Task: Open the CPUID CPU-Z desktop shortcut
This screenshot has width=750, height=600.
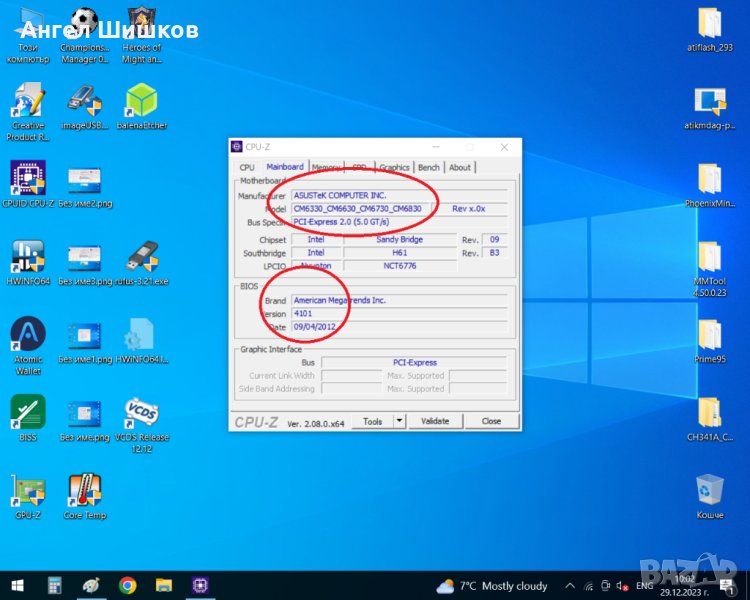Action: tap(28, 180)
